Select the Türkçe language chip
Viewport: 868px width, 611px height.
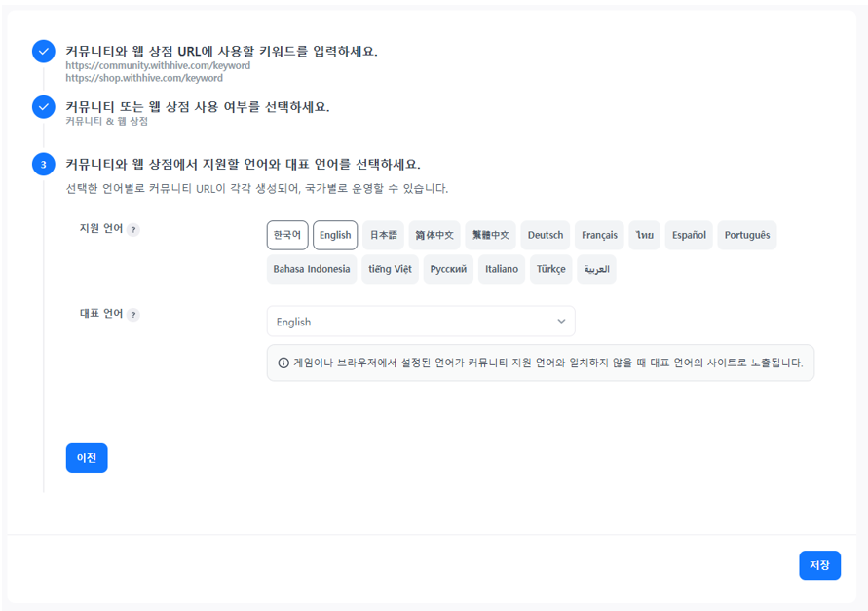[550, 269]
